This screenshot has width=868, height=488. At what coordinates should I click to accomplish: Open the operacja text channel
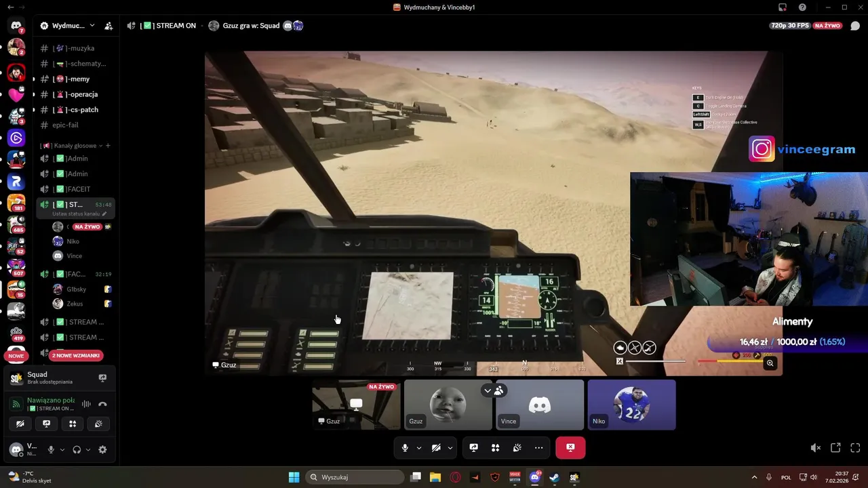click(x=75, y=94)
